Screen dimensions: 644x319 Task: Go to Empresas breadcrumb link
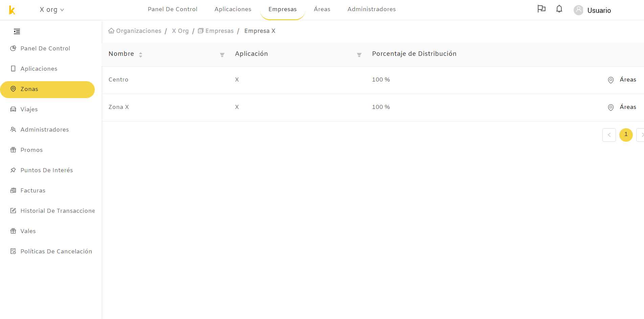click(x=219, y=31)
